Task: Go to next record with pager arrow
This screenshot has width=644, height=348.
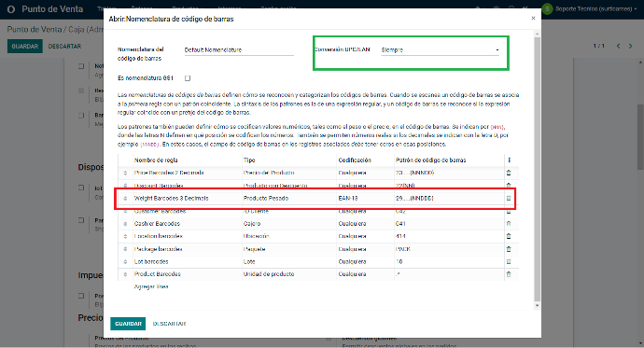Action: [630, 46]
